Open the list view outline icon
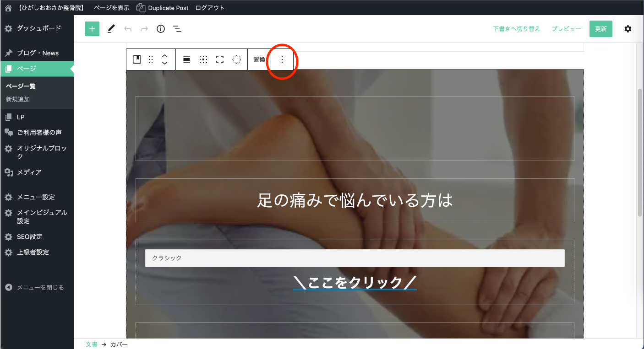This screenshot has height=349, width=644. [x=177, y=29]
